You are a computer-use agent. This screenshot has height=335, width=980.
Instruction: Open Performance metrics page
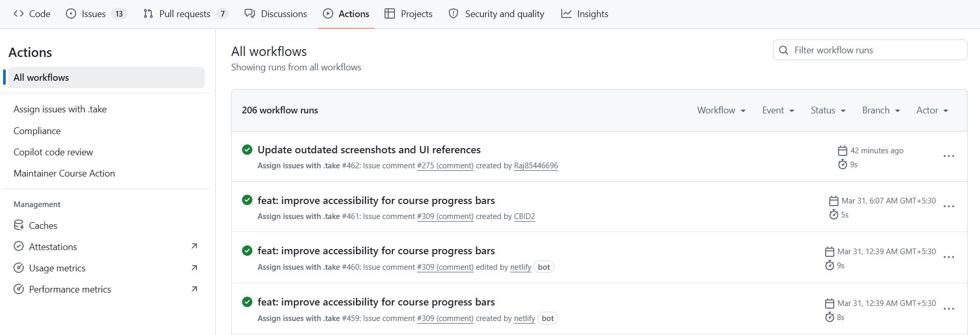pos(70,289)
